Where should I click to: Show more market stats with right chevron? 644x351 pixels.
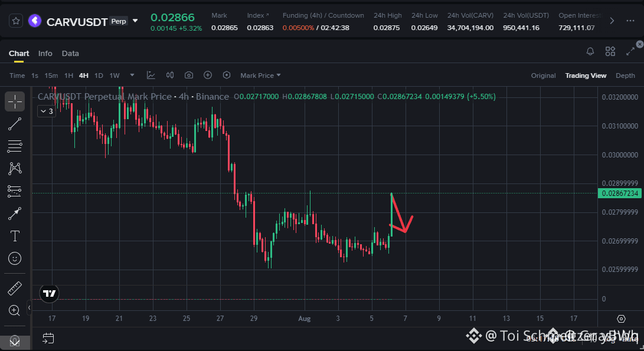click(612, 21)
